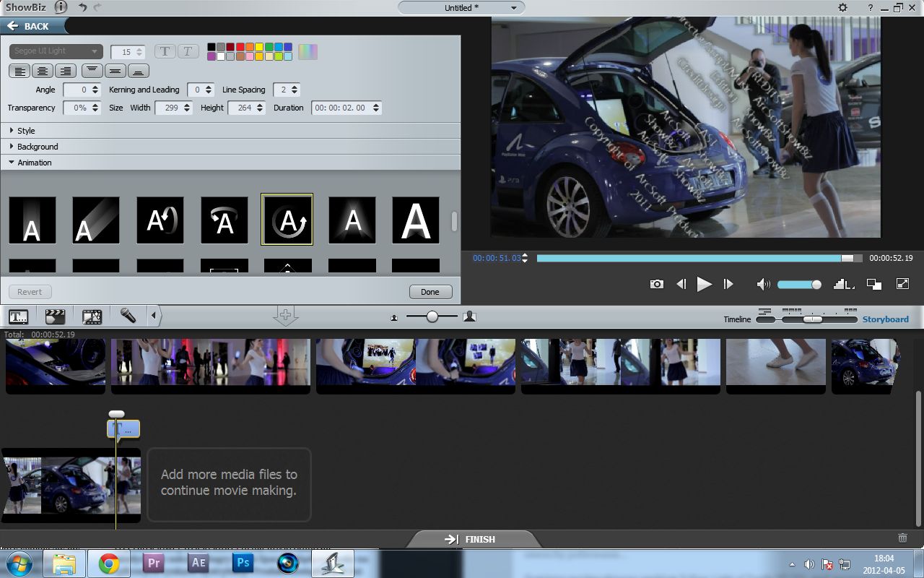Open the microphone narration tab
The width and height of the screenshot is (924, 578).
tap(128, 315)
